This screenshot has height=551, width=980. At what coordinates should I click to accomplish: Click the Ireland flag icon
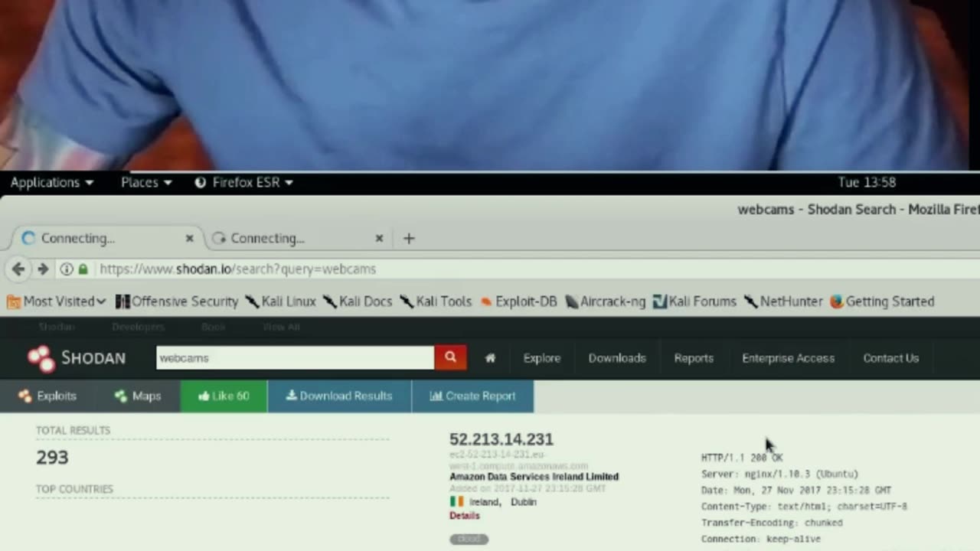point(456,502)
